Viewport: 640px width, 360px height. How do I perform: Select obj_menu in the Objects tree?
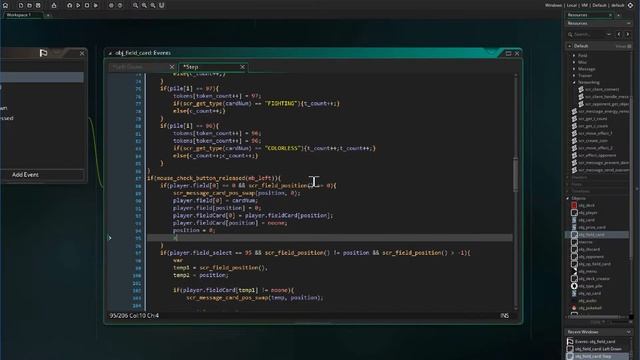[588, 271]
